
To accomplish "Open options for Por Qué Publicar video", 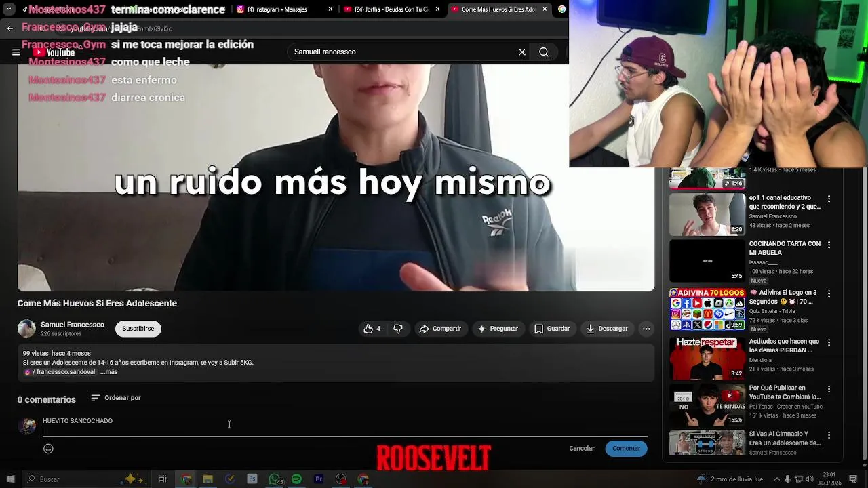I will (x=829, y=389).
